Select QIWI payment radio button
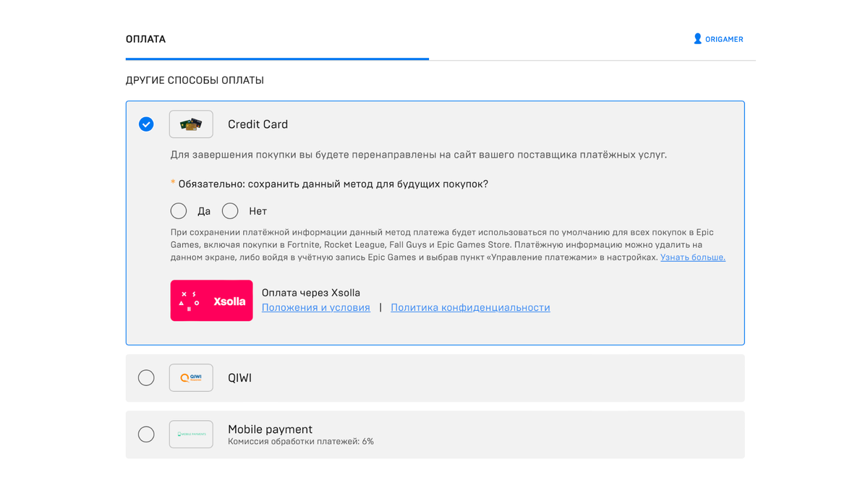The image size is (868, 488). pos(146,377)
